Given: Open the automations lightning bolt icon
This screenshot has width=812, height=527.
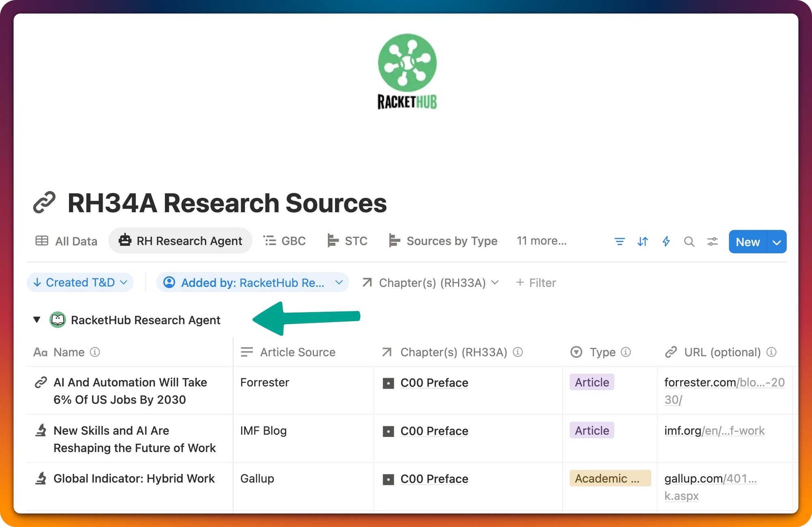Looking at the screenshot, I should (x=666, y=242).
